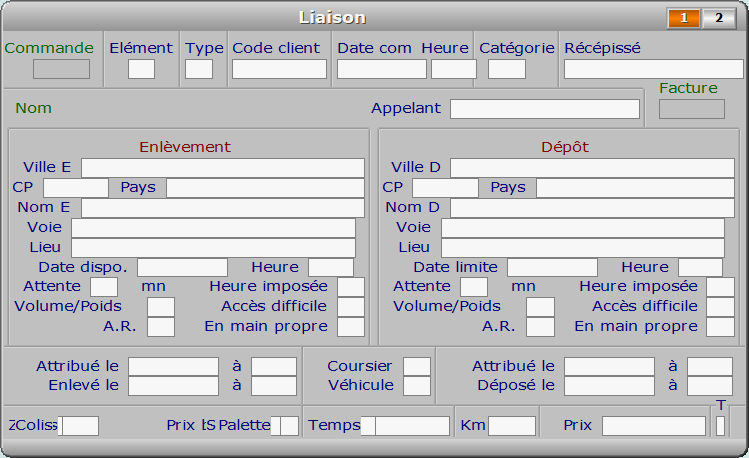Click the Nom D field

[592, 208]
